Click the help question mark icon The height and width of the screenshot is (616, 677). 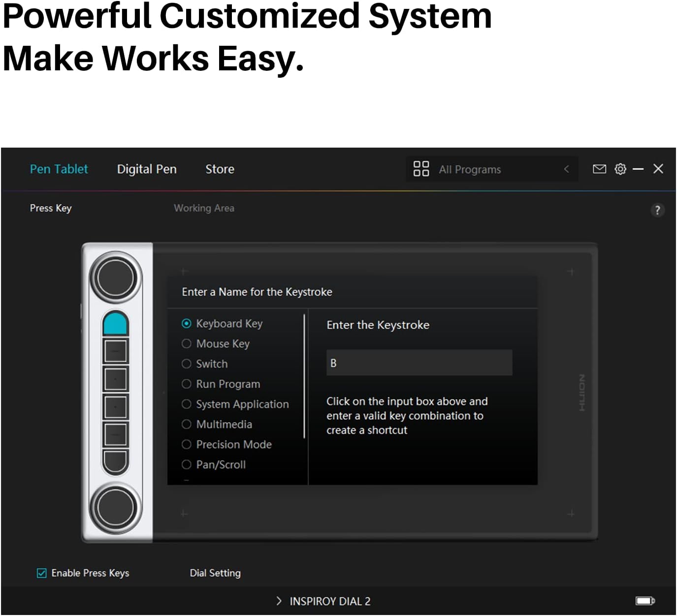pos(657,210)
